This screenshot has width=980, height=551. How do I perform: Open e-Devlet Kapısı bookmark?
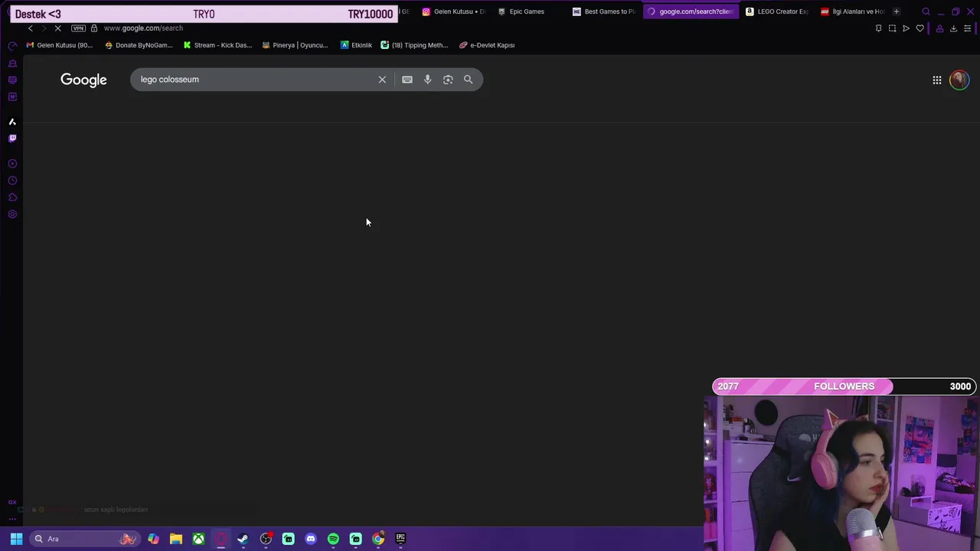coord(487,45)
